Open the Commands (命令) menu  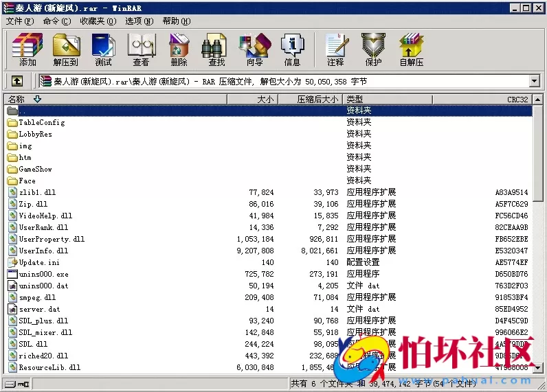57,21
